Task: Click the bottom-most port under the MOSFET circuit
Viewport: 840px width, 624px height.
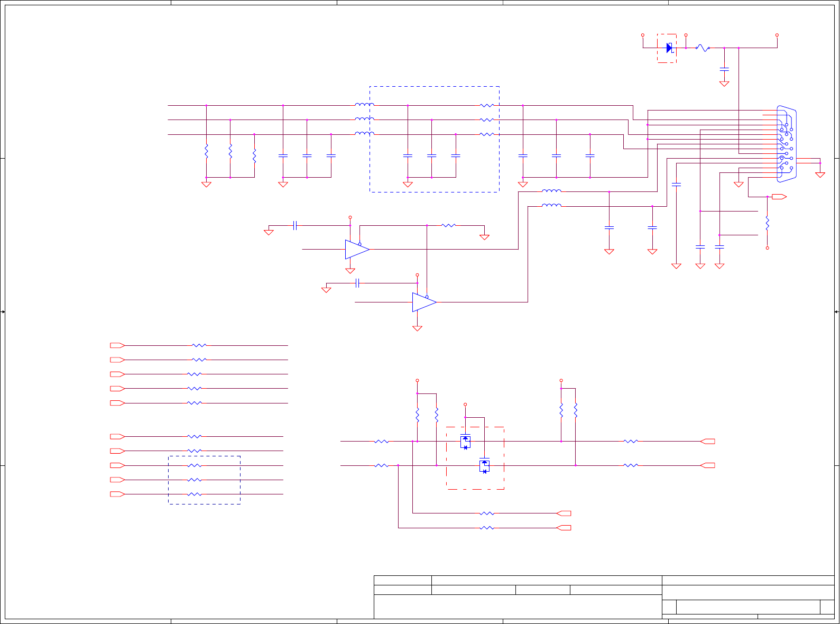Action: [564, 528]
